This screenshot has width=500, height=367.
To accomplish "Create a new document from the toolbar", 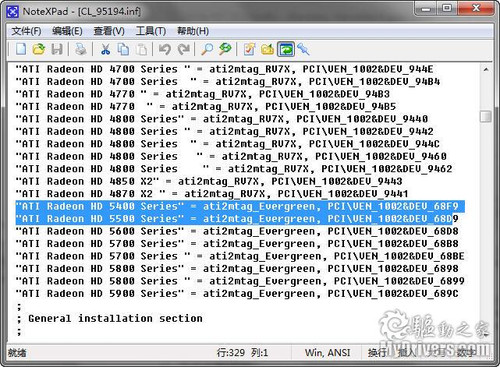I will point(21,49).
